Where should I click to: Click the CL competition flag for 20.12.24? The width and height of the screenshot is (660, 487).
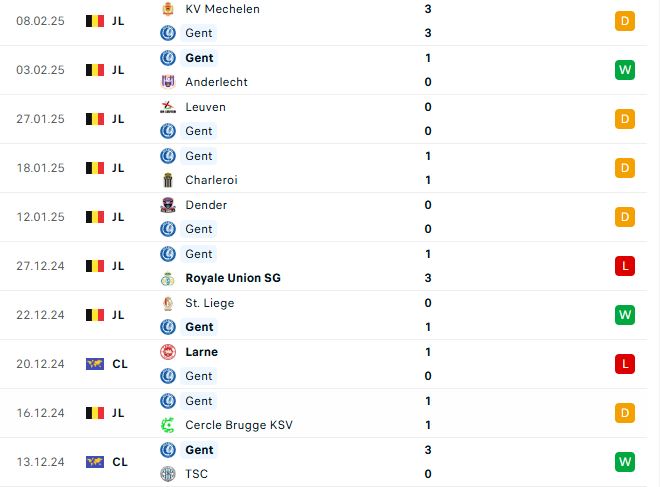(x=95, y=364)
